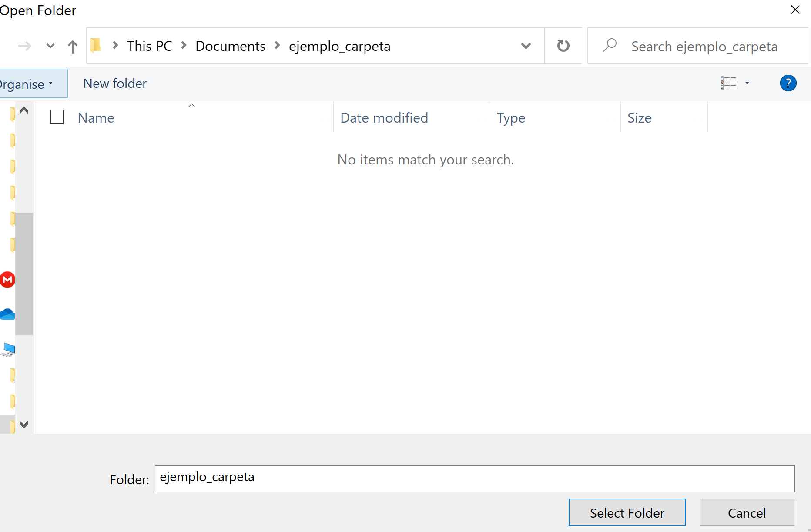811x532 pixels.
Task: Open the view options dropdown arrow
Action: [x=747, y=83]
